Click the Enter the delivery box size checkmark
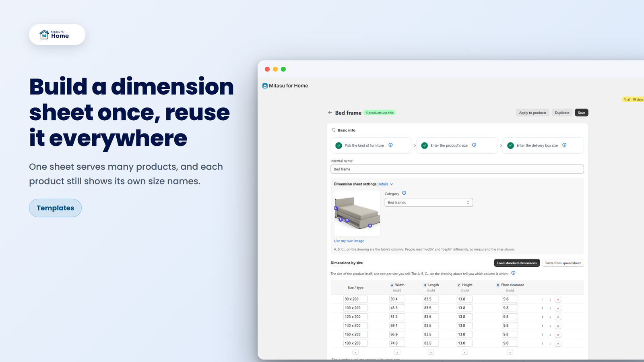Screen dimensions: 644x362 click(510, 146)
